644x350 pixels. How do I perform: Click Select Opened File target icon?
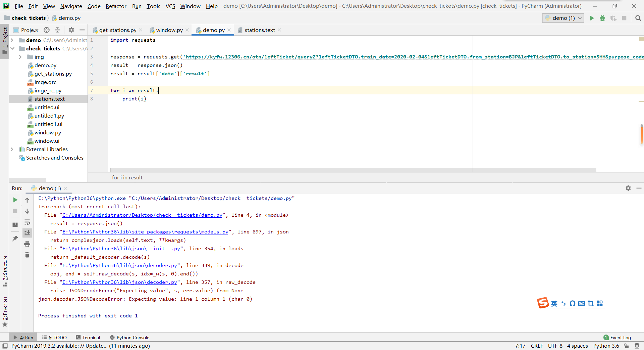pos(47,30)
